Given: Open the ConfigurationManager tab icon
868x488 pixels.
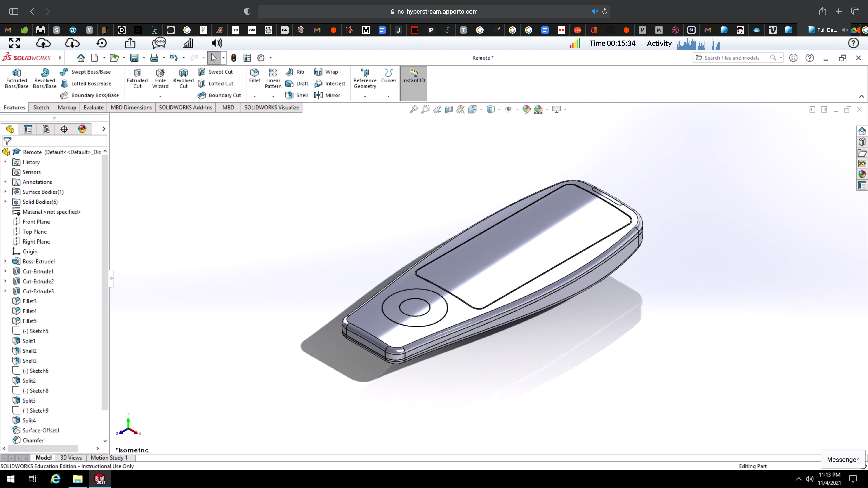Looking at the screenshot, I should [46, 129].
